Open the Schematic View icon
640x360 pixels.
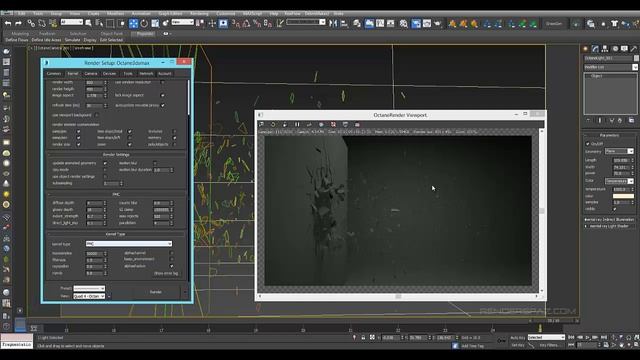point(391,23)
